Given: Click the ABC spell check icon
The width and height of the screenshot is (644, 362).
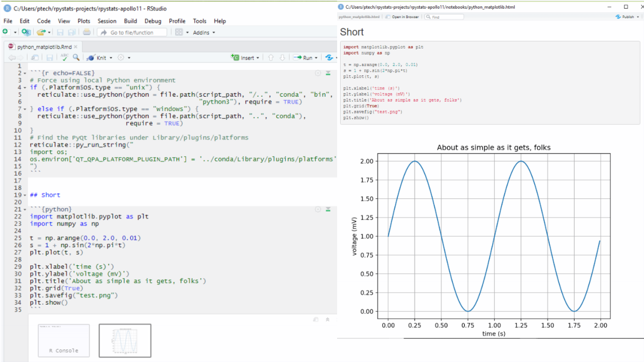Looking at the screenshot, I should [64, 57].
